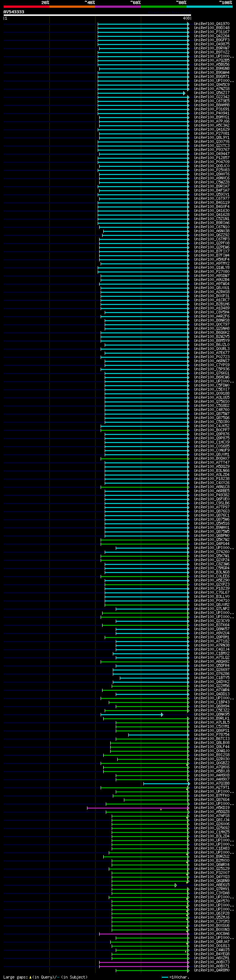The image size is (236, 980).
Task: Click hit label UniRef100_C6T9E5
Action: [212, 101]
